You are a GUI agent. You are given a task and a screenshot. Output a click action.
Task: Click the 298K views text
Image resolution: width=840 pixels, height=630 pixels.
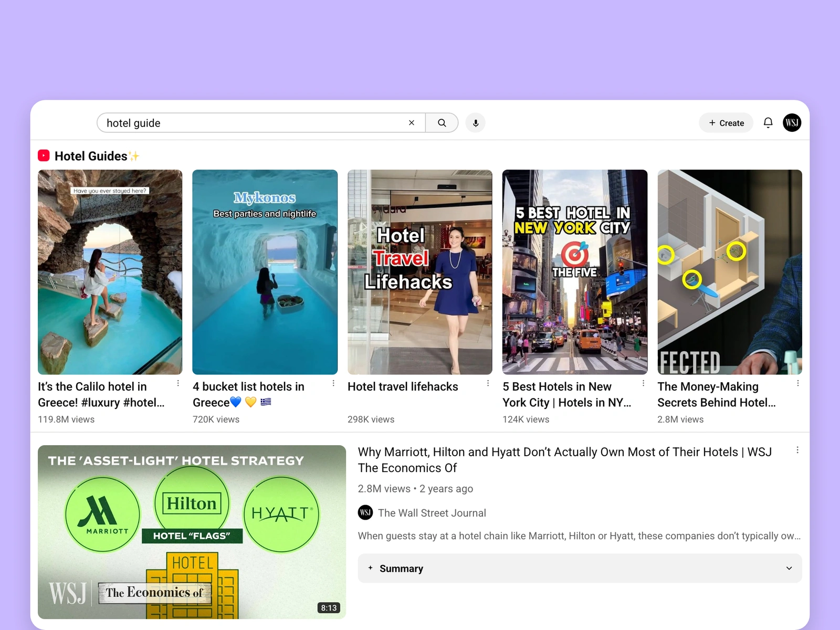coord(371,419)
